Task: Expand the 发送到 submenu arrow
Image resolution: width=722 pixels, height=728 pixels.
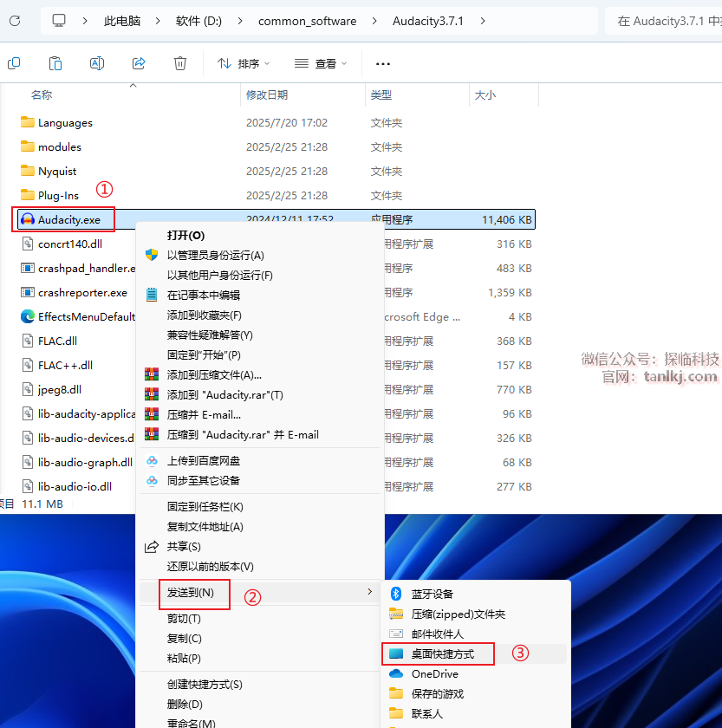Action: [369, 591]
